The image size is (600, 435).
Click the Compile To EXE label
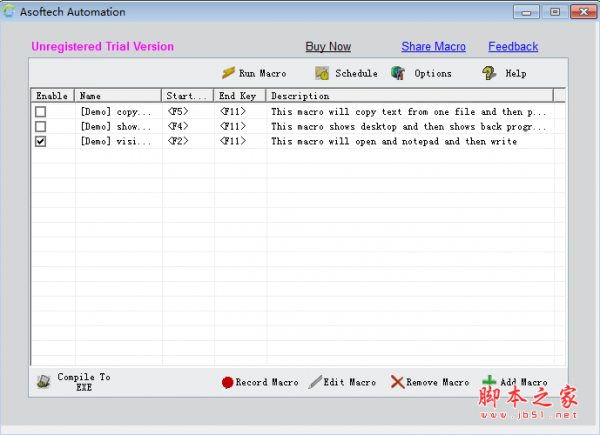pyautogui.click(x=84, y=382)
